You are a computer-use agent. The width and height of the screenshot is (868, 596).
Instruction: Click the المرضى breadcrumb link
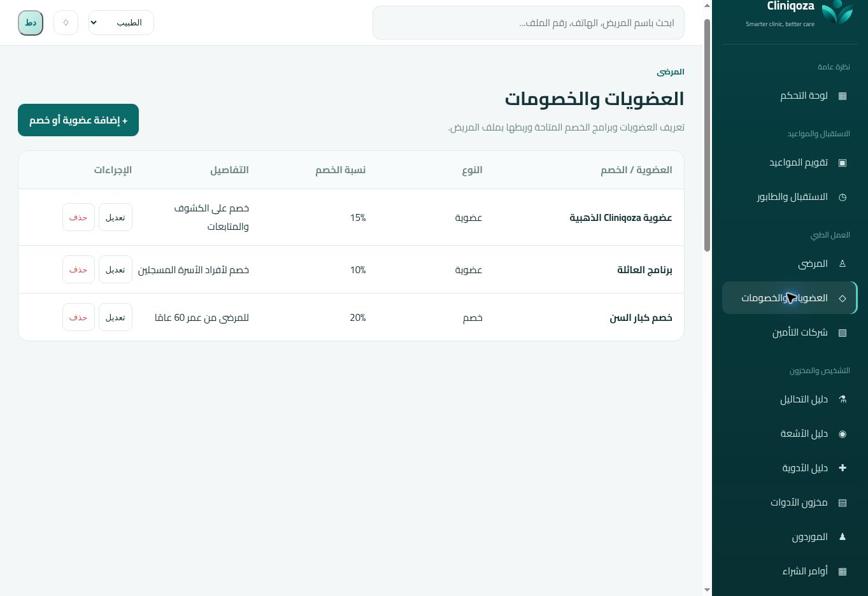tap(670, 72)
